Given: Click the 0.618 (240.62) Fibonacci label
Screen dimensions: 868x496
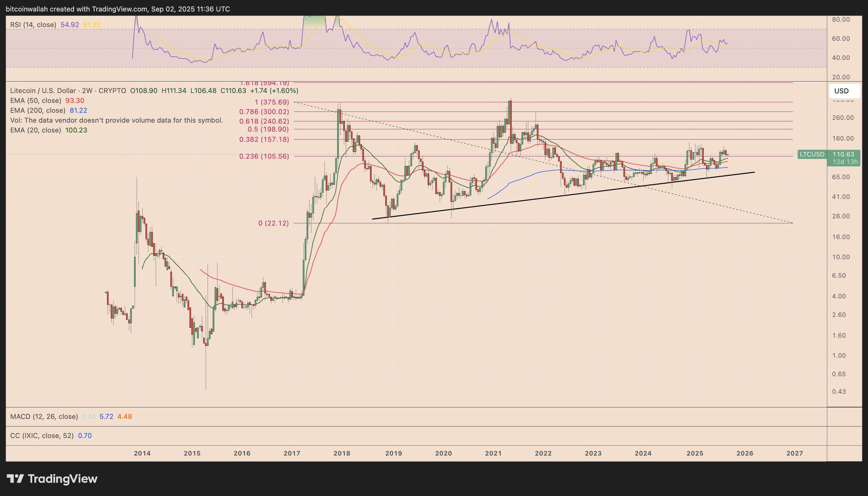Looking at the screenshot, I should click(264, 121).
